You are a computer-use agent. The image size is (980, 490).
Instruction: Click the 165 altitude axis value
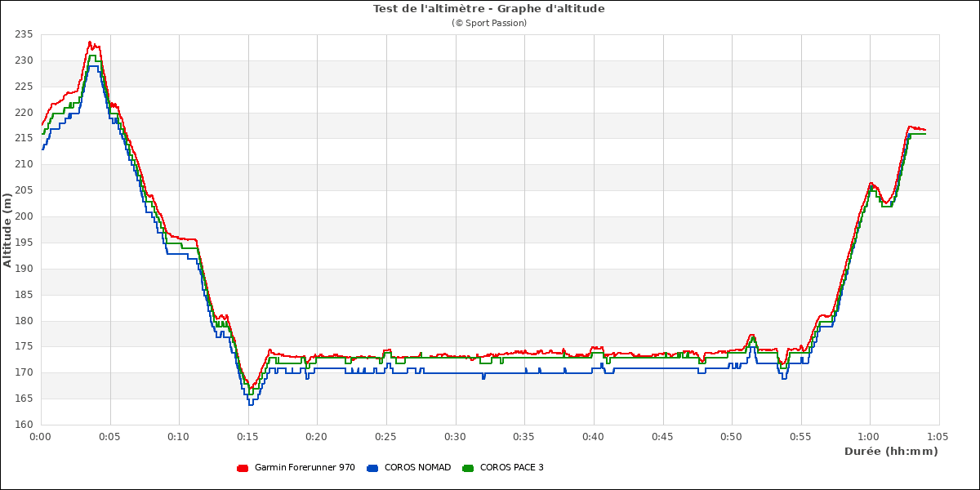(x=24, y=399)
